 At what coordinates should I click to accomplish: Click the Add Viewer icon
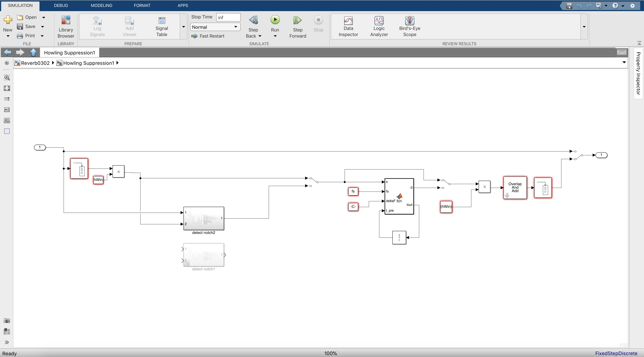coord(129,21)
